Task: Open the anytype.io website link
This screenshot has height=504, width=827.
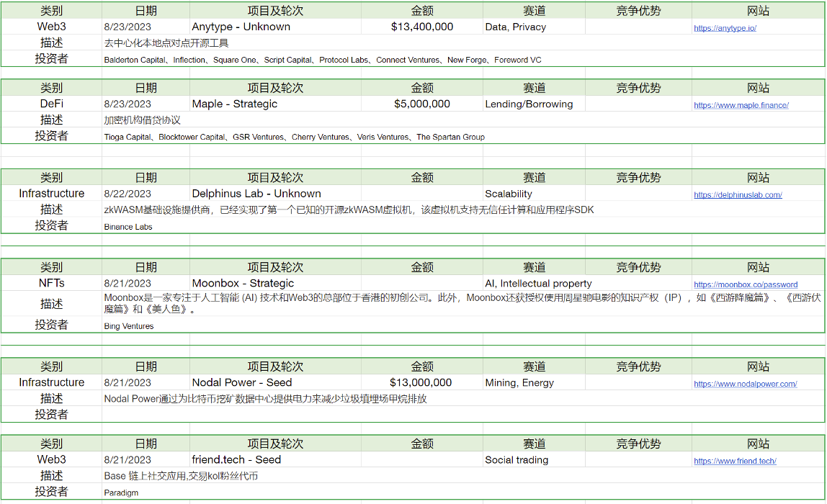Action: click(x=725, y=28)
